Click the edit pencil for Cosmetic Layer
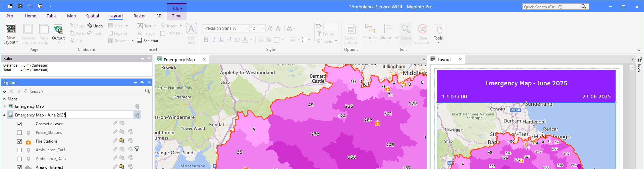644x169 pixels. 115,123
